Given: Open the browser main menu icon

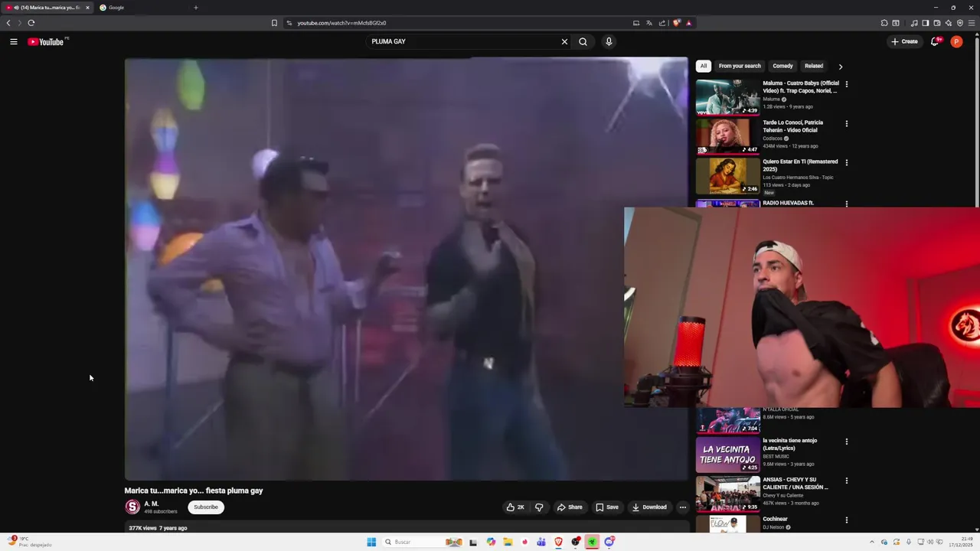Looking at the screenshot, I should [972, 23].
